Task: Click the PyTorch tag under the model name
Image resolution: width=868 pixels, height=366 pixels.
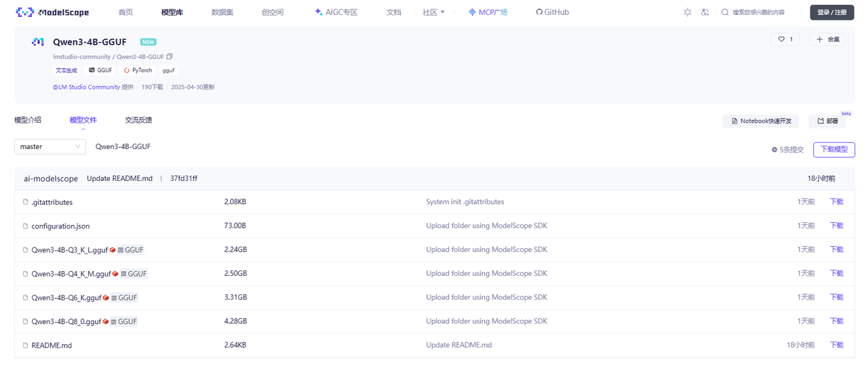Action: click(x=138, y=70)
